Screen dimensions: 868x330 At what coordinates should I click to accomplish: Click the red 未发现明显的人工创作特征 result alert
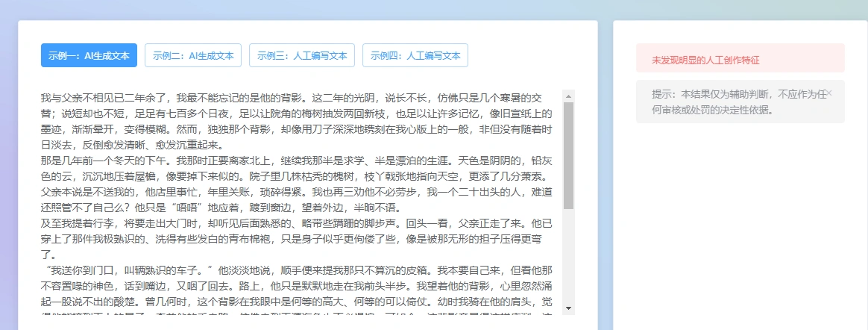coord(740,59)
